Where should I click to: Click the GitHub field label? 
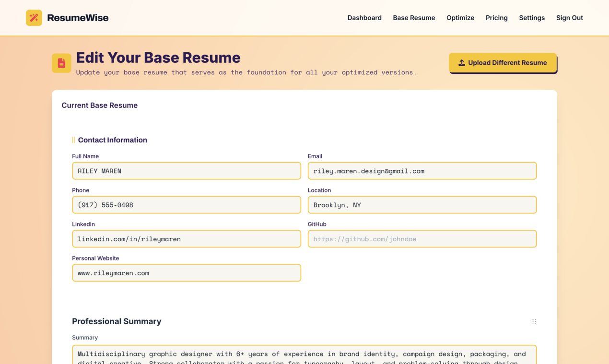[317, 224]
